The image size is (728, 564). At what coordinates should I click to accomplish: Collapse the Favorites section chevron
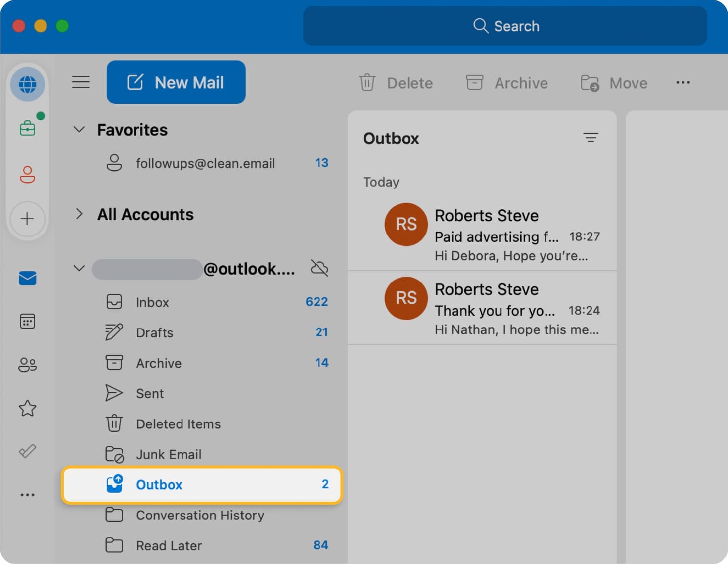coord(79,130)
